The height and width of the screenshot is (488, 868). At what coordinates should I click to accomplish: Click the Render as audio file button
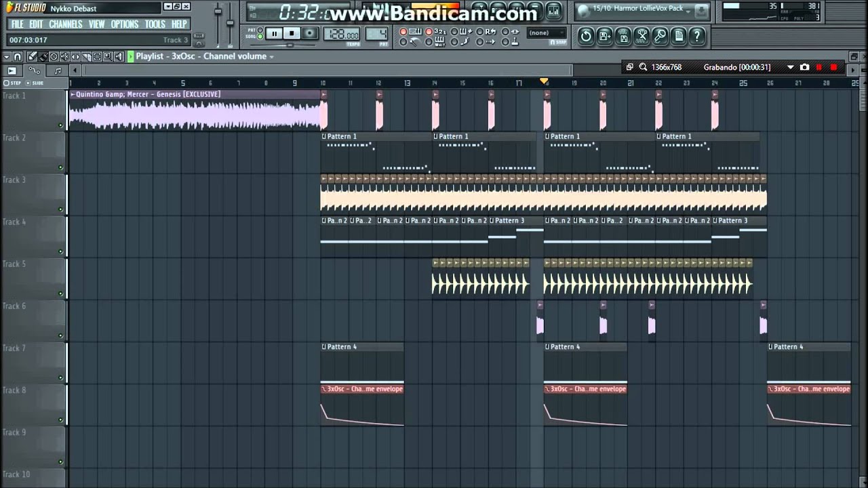623,36
